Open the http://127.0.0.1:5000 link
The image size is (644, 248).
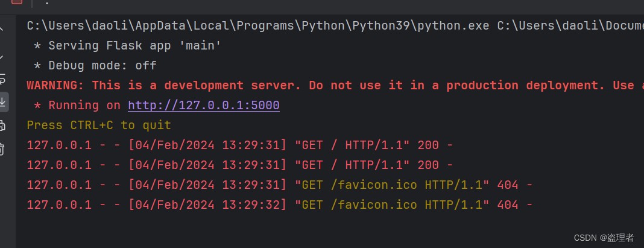[x=204, y=105]
